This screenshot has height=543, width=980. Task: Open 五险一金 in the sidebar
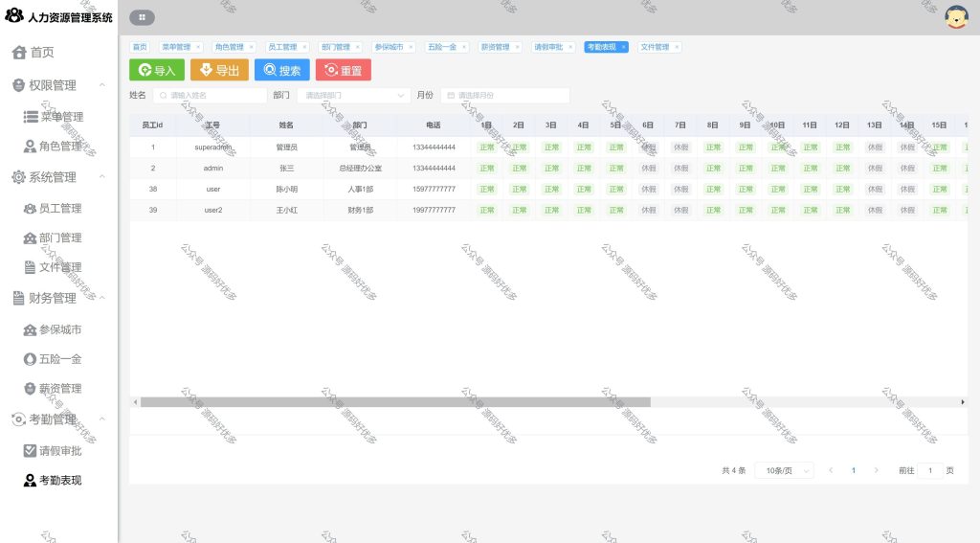coord(53,359)
